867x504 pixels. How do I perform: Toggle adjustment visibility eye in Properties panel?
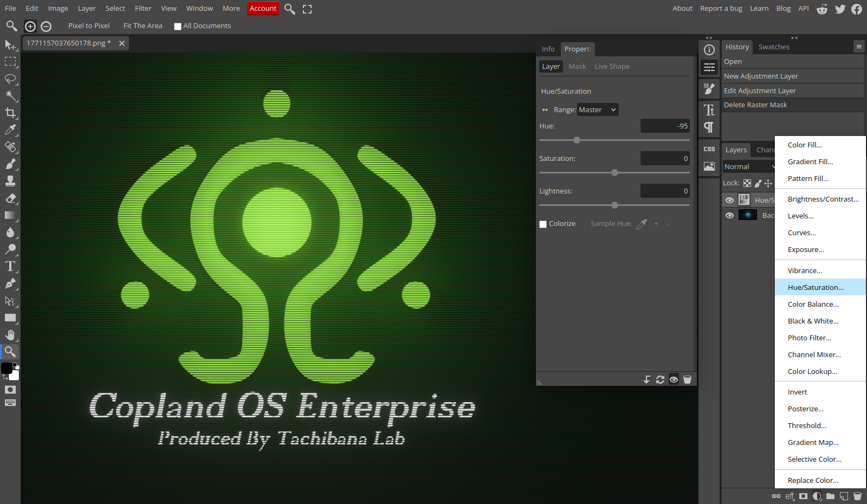click(674, 379)
